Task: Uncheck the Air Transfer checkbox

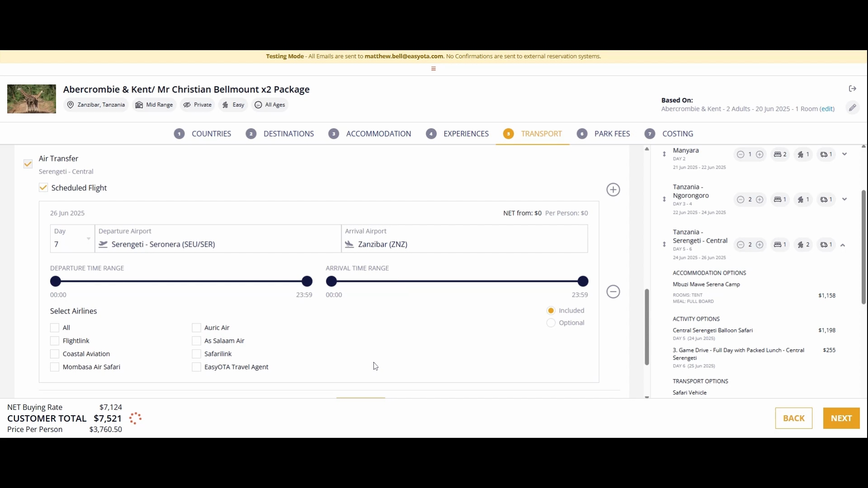Action: (x=28, y=164)
